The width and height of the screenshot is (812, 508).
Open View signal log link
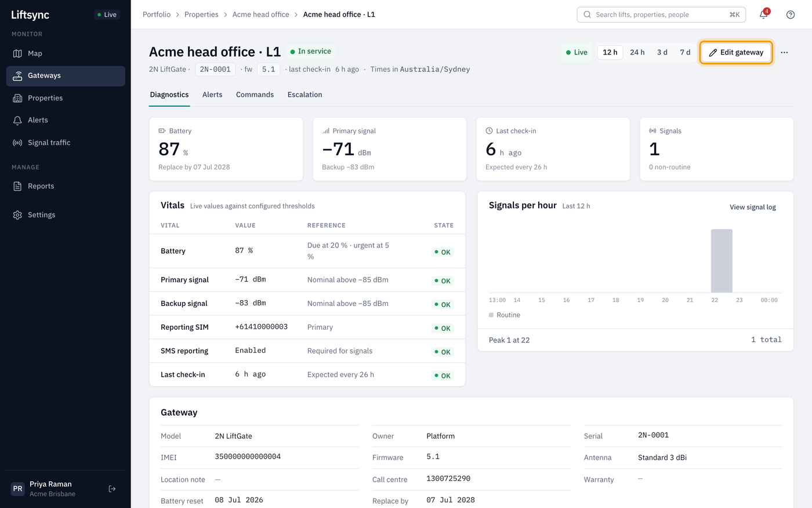753,207
